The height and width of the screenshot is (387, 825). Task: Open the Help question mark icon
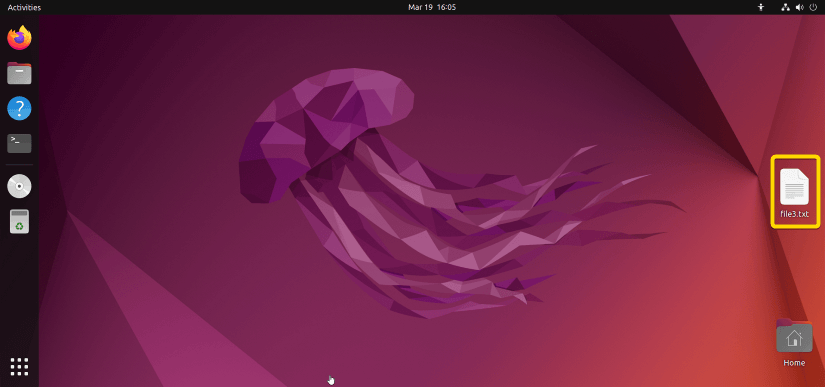19,108
